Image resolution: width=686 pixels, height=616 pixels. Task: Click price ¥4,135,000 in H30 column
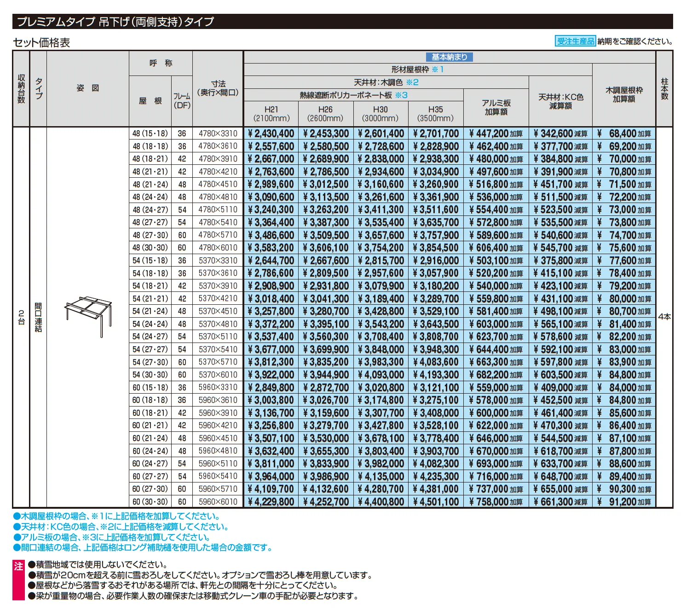coord(380,477)
